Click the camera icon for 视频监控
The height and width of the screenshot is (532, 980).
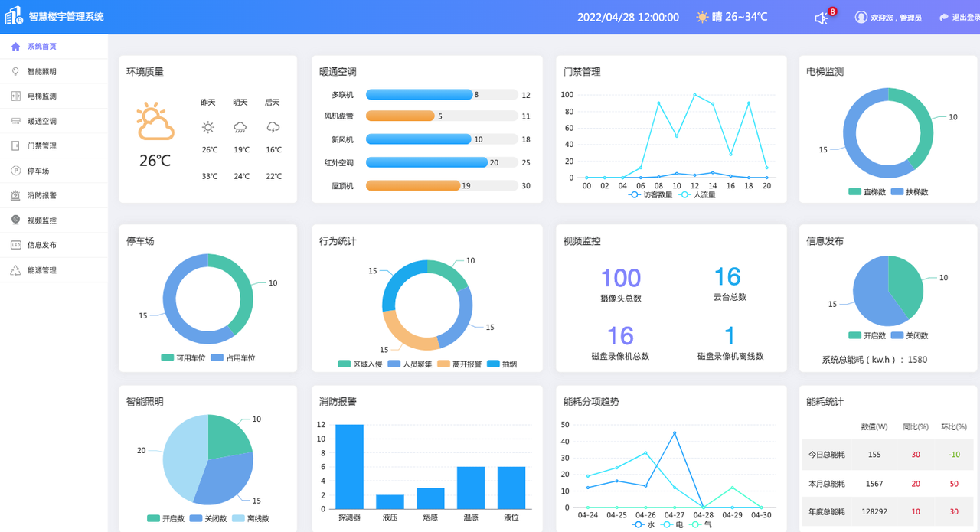(x=15, y=220)
